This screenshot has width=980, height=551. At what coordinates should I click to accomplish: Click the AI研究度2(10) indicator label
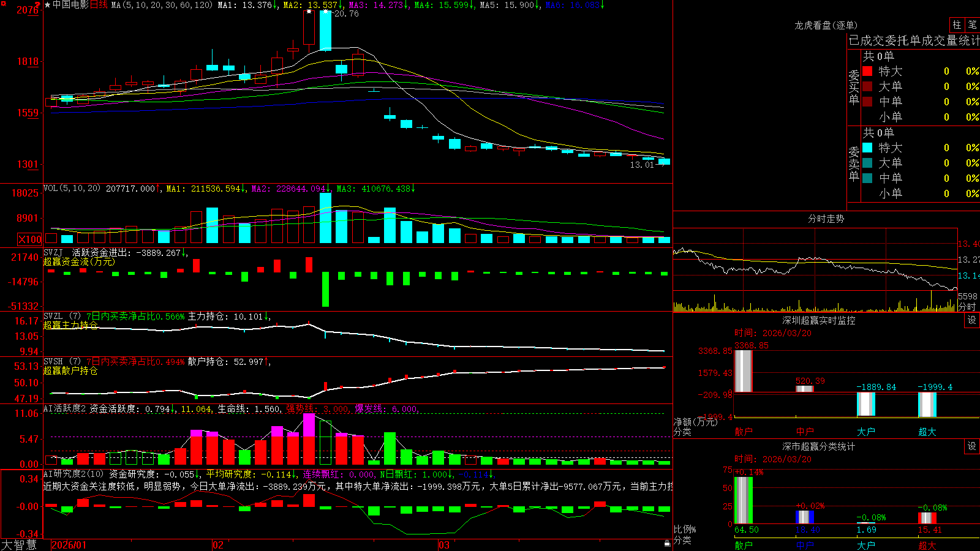74,474
